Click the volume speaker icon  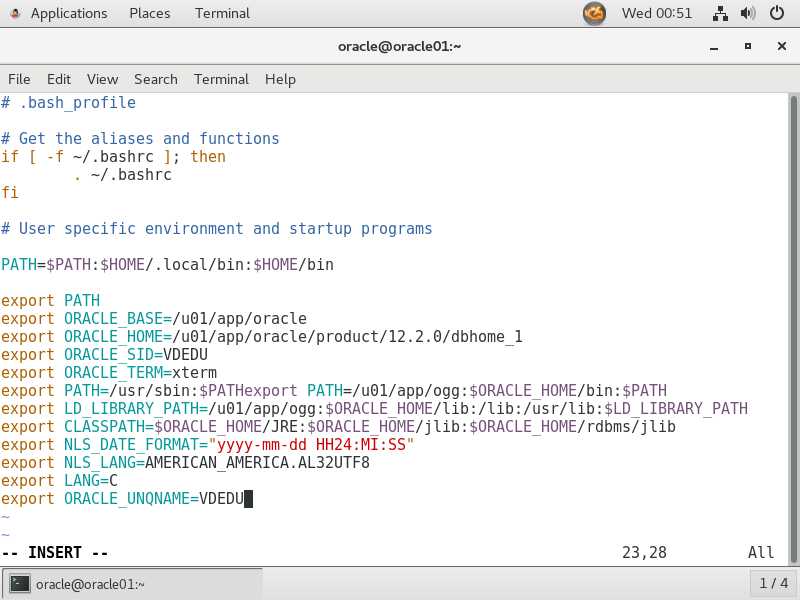click(x=748, y=13)
